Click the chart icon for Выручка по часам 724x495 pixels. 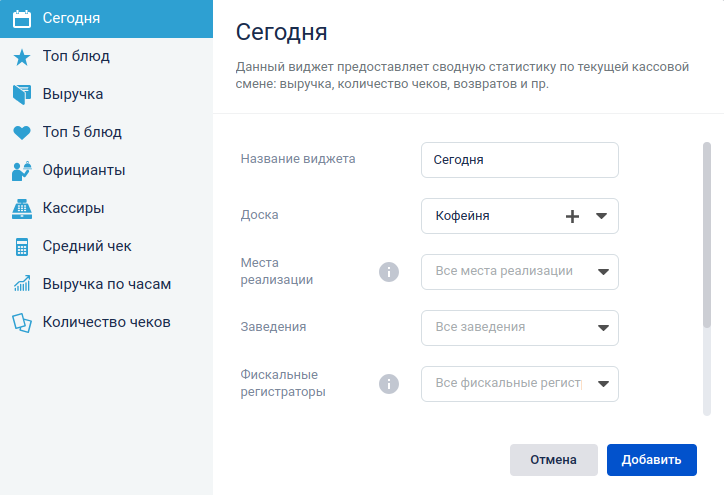click(22, 284)
